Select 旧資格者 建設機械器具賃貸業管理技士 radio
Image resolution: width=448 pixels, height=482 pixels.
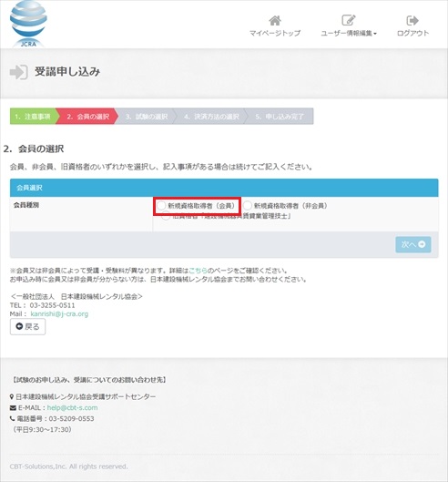pyautogui.click(x=166, y=216)
